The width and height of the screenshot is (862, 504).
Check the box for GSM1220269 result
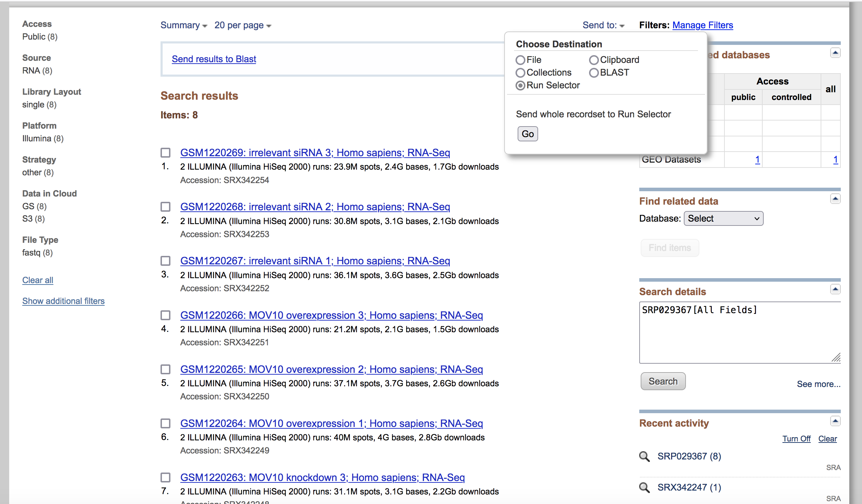pyautogui.click(x=165, y=153)
